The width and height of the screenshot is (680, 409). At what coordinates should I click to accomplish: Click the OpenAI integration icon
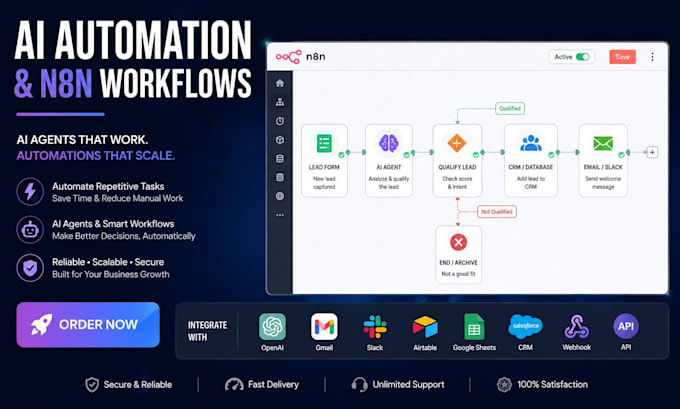272,327
